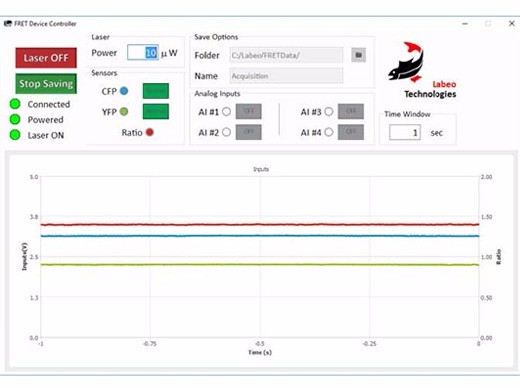
Task: Click the FRET Device Controller title icon
Action: (x=8, y=24)
